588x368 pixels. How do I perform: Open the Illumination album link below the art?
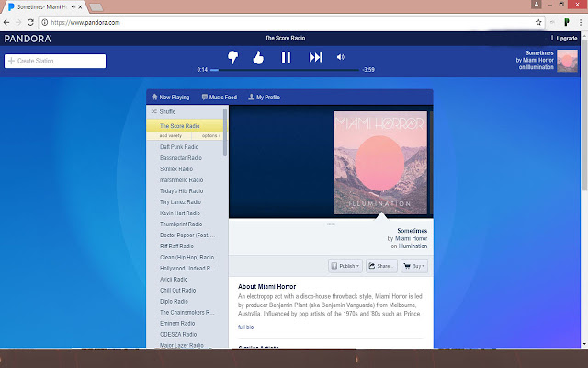(413, 247)
